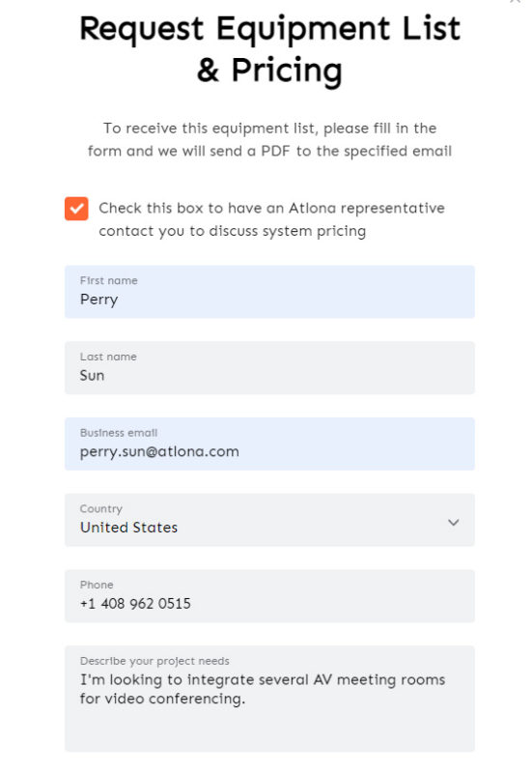The image size is (532, 773).
Task: Click the 'Describe your project needs' label
Action: [154, 661]
